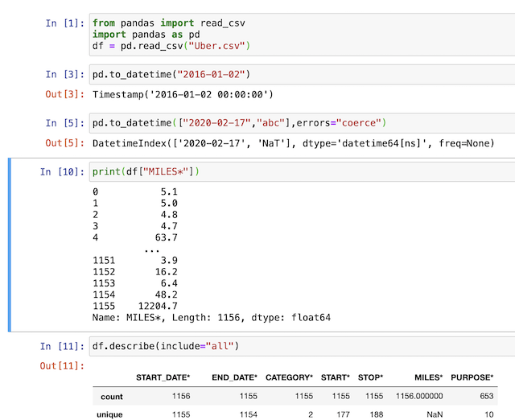Focus the print(df["MILES*"]) code cell
Screen dimensions: 515x420
pos(303,171)
